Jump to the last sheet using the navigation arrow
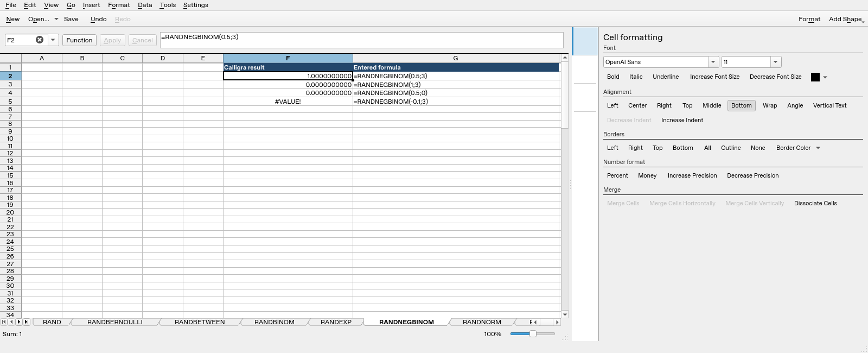 click(x=27, y=322)
